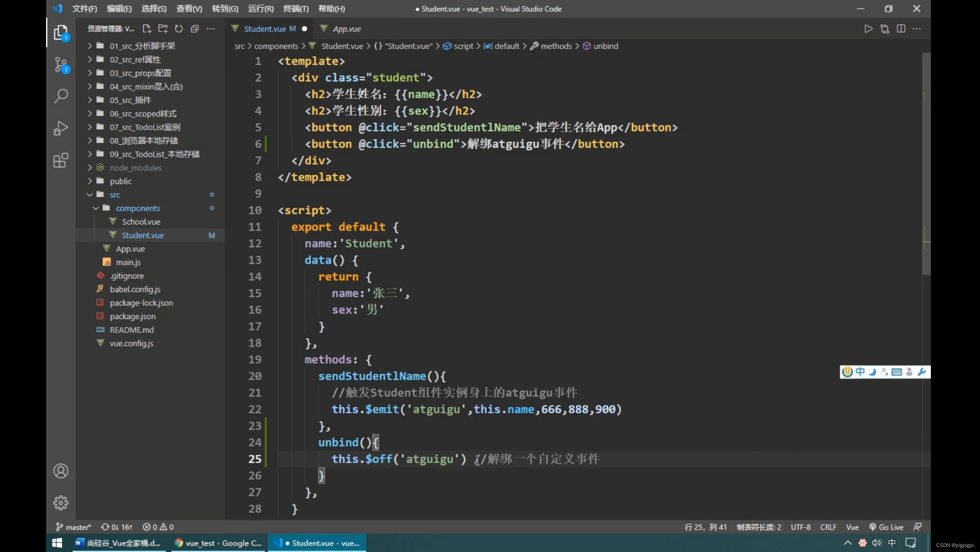Toggle the IME soft keyboard
This screenshot has width=980, height=552.
897,372
